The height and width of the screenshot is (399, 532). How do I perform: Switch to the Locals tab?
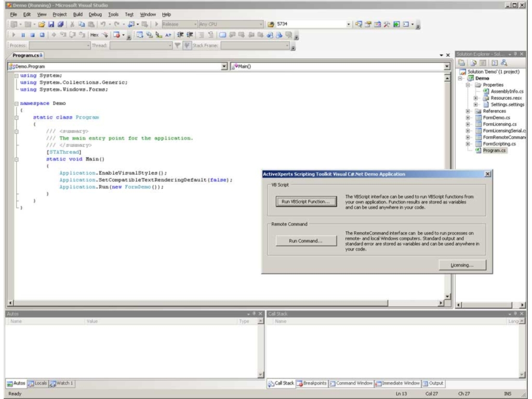point(37,383)
